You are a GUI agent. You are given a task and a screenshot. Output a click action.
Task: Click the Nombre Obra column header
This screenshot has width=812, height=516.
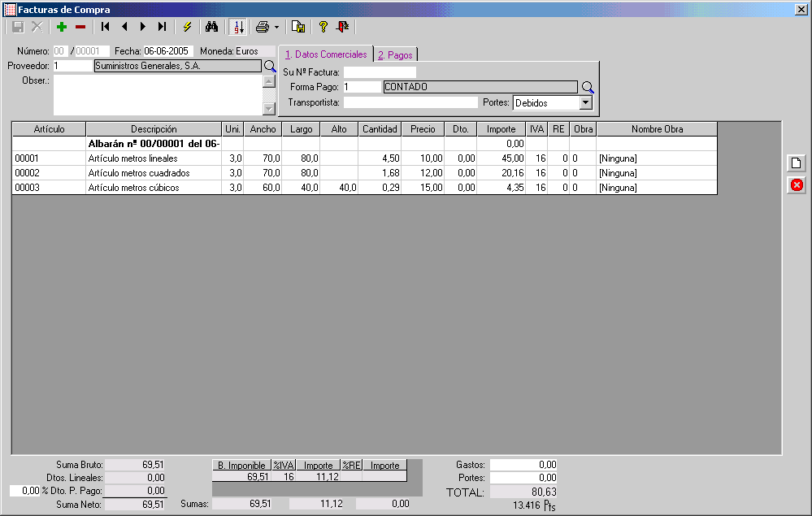click(658, 129)
